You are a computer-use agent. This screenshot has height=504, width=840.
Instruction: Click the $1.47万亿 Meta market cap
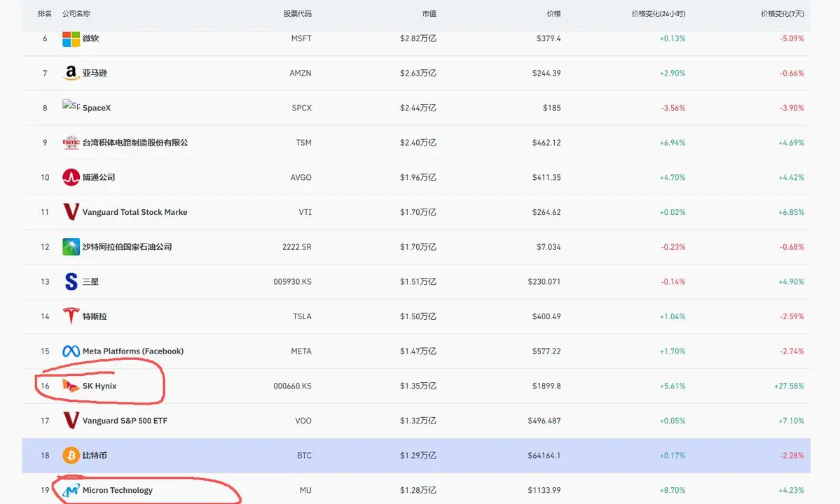418,351
